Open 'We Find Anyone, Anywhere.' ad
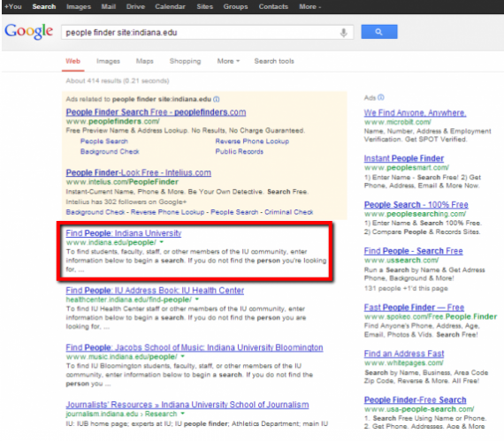 click(x=415, y=113)
